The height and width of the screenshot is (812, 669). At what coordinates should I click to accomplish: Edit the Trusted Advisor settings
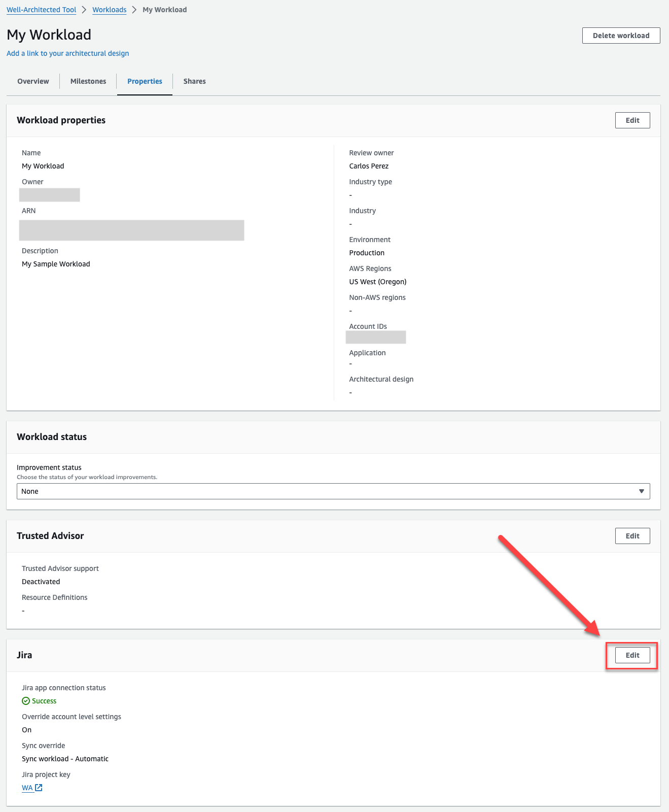click(x=632, y=536)
